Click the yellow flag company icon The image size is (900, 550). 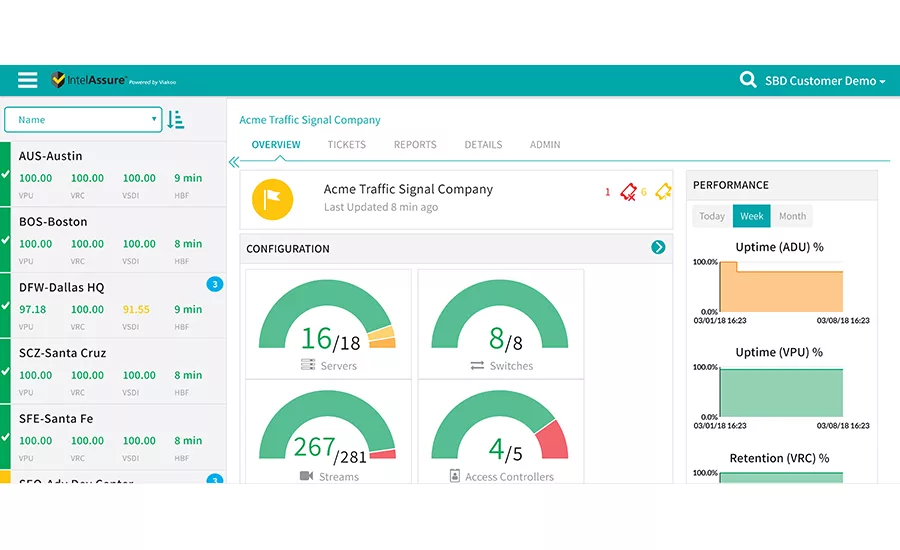coord(273,199)
